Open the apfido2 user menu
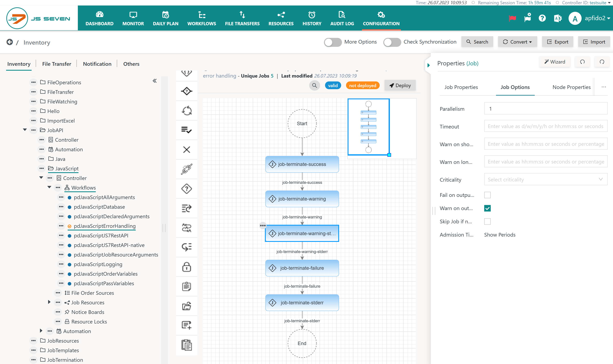Screen dimensions: 613x364 point(597,18)
